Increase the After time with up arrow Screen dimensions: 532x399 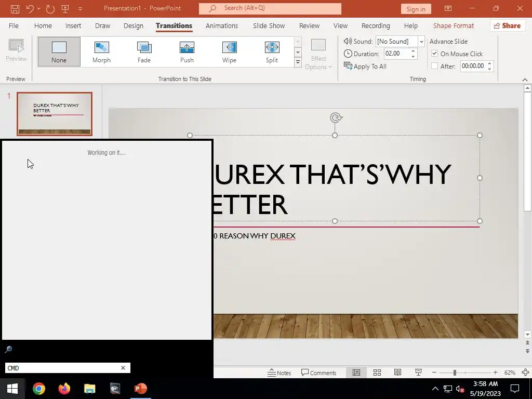(x=489, y=64)
